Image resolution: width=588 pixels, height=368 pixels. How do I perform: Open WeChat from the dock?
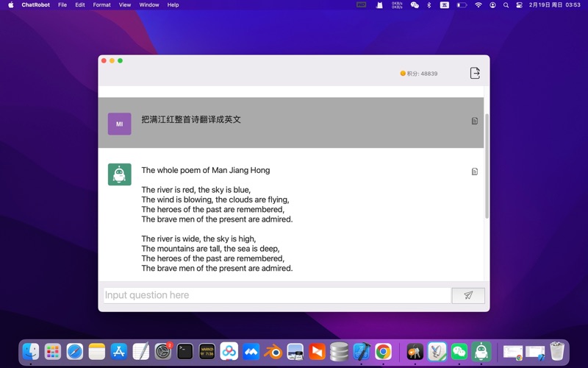[x=459, y=352]
